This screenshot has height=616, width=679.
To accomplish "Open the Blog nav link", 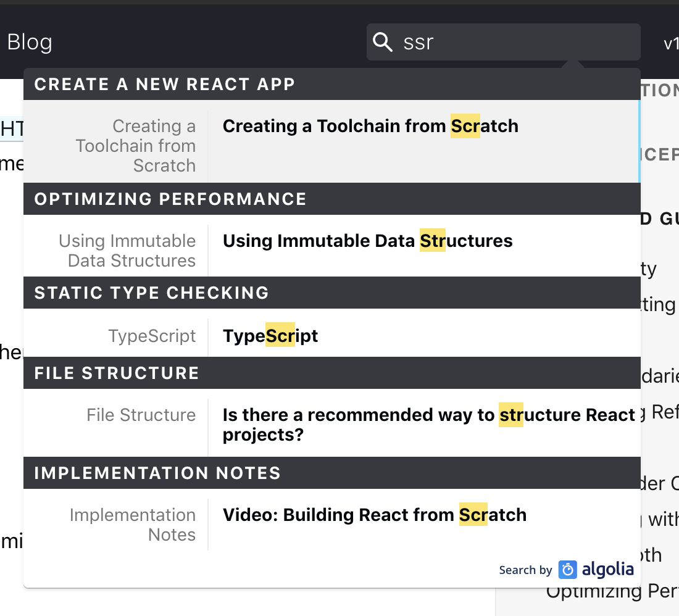I will 30,43.
